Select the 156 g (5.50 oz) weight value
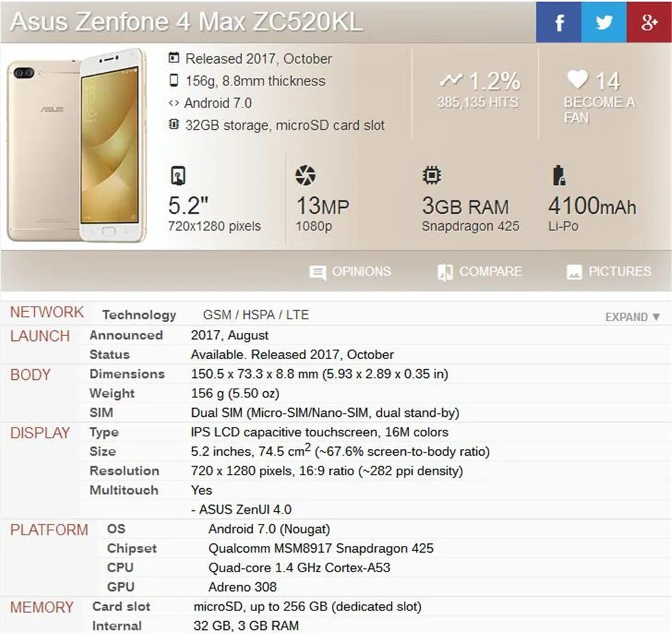This screenshot has width=672, height=634. (235, 393)
